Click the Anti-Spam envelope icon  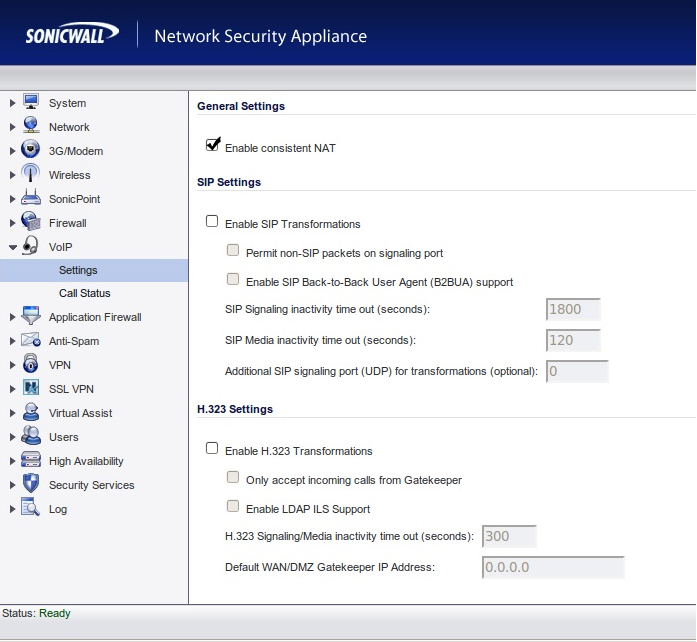click(31, 340)
